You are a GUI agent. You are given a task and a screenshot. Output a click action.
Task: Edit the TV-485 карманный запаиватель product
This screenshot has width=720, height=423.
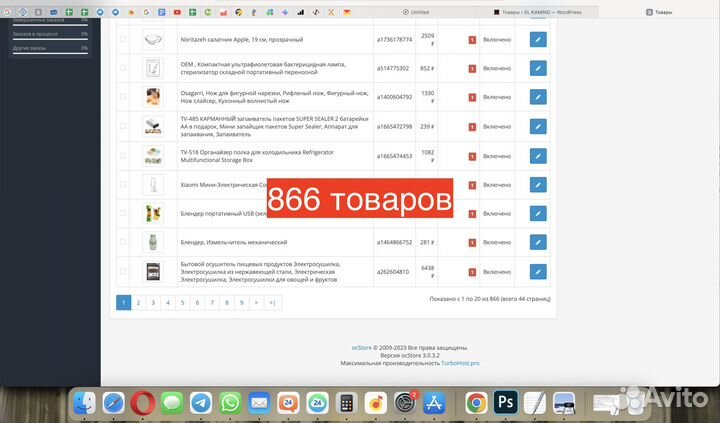538,126
